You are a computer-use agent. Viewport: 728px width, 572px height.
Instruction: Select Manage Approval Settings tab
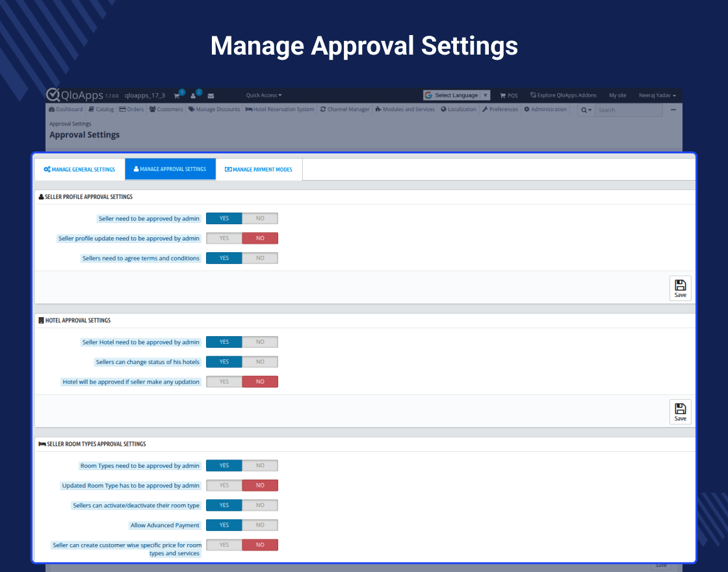click(170, 169)
